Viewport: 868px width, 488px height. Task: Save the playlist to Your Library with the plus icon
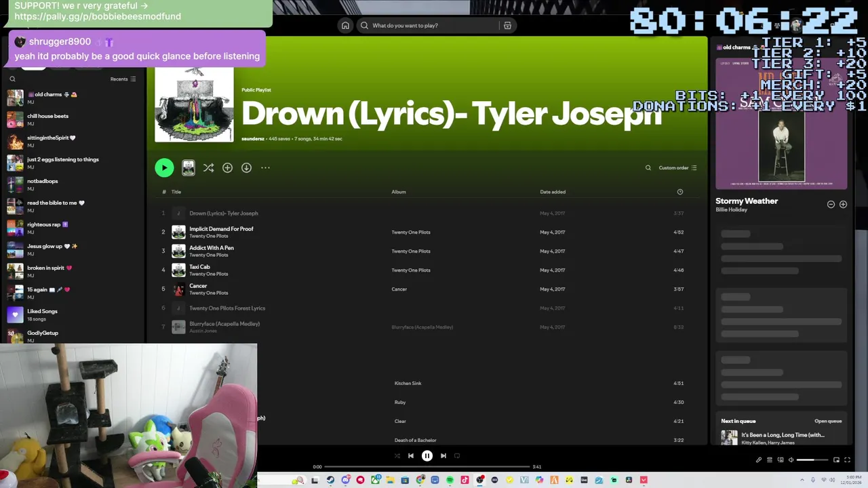(x=227, y=167)
